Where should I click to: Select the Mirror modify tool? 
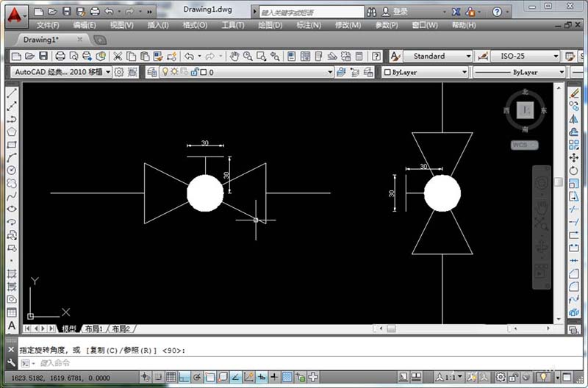(x=574, y=119)
